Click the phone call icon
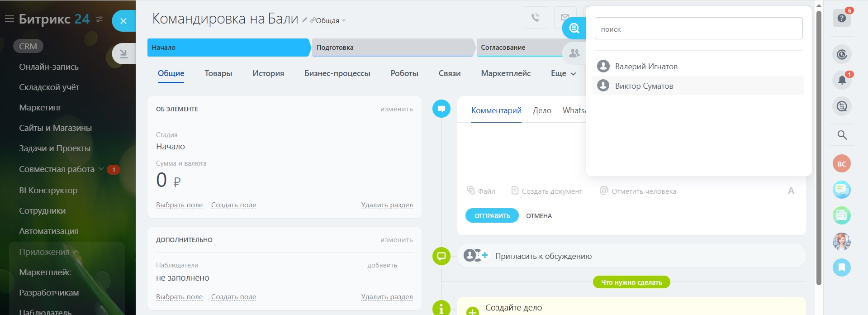The image size is (868, 315). tap(536, 18)
